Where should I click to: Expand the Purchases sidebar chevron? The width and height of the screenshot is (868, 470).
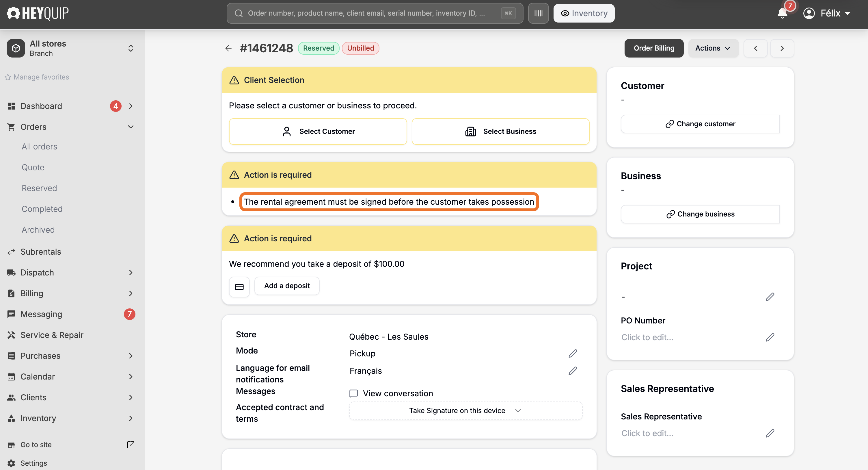(131, 356)
